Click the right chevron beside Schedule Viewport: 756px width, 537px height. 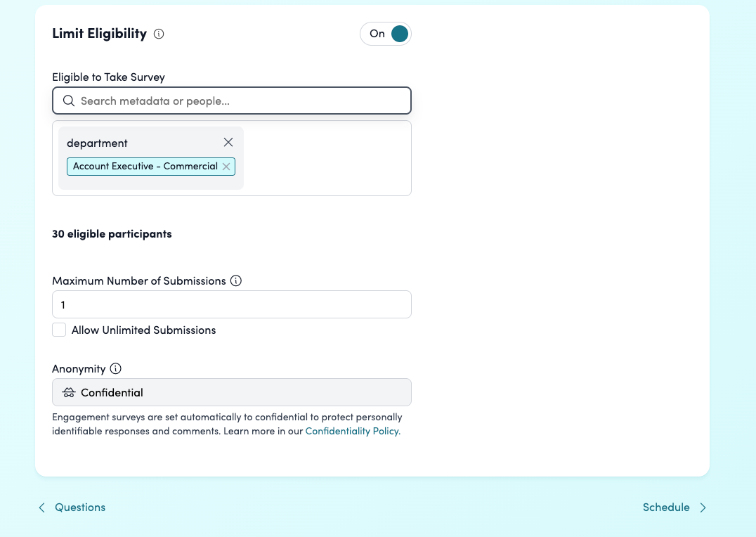point(703,507)
